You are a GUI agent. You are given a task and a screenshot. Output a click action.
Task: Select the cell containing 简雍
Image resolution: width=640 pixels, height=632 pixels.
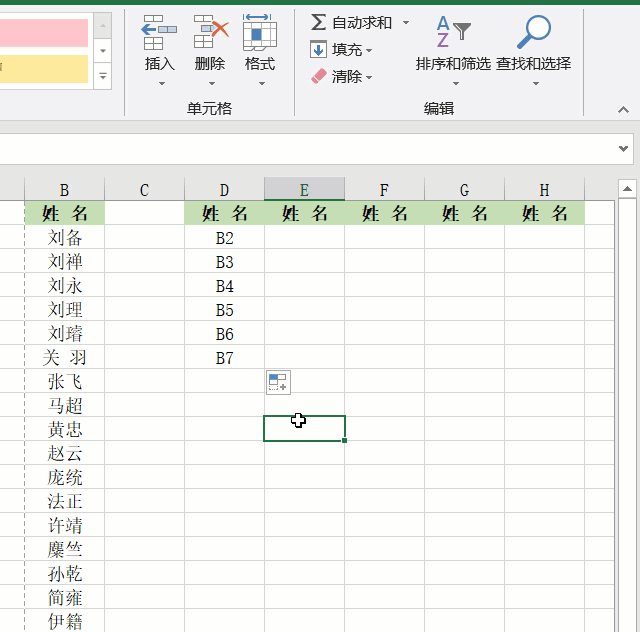point(64,597)
